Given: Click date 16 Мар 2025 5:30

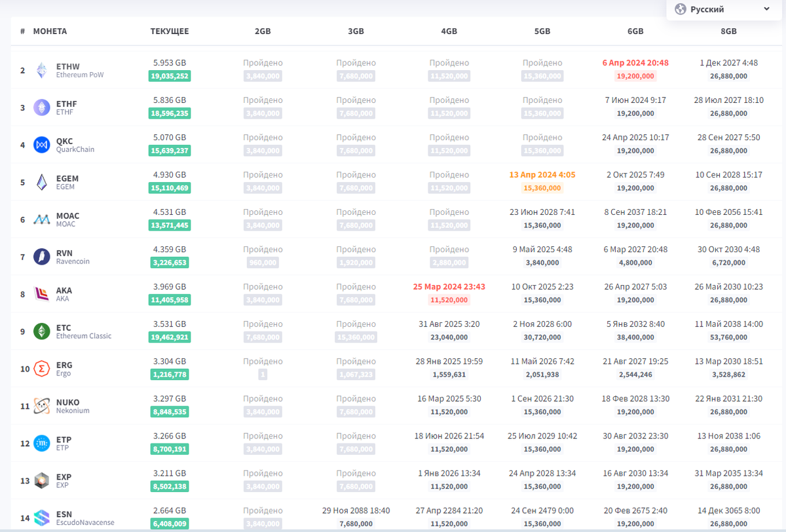Looking at the screenshot, I should 449,399.
